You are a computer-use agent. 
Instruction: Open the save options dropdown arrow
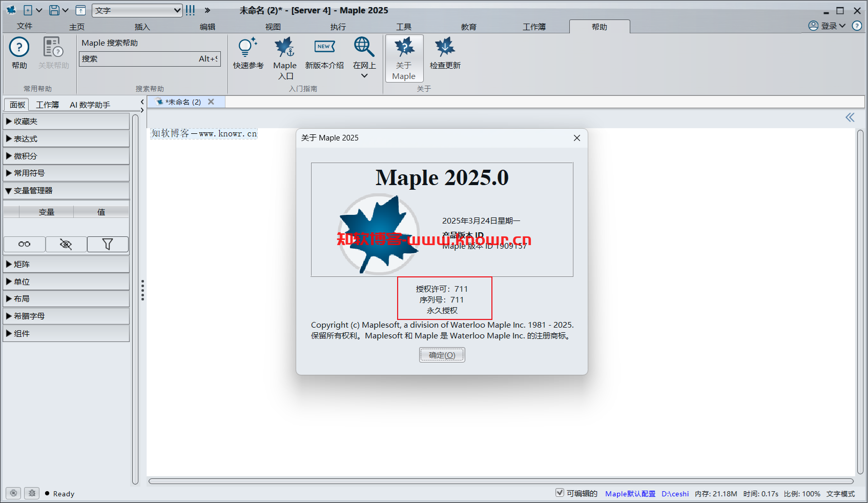[x=66, y=10]
